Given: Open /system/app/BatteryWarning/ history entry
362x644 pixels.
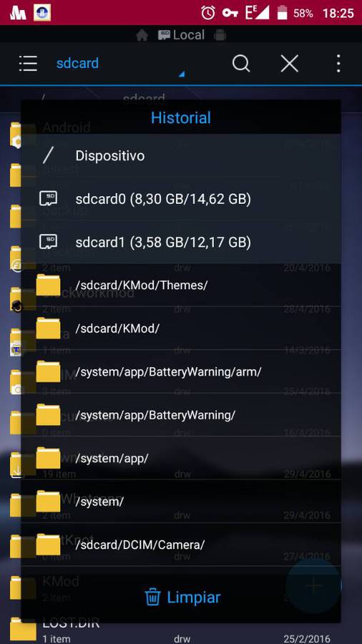Looking at the screenshot, I should click(x=181, y=415).
